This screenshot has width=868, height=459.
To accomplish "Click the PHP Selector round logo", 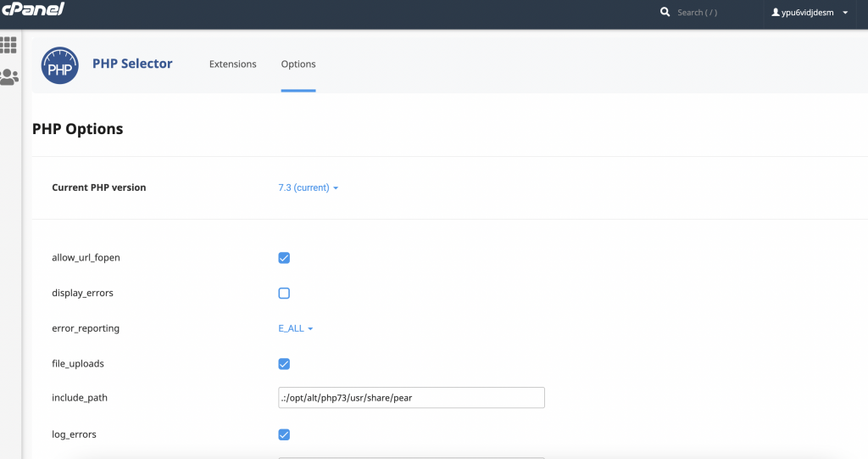I will pos(60,65).
